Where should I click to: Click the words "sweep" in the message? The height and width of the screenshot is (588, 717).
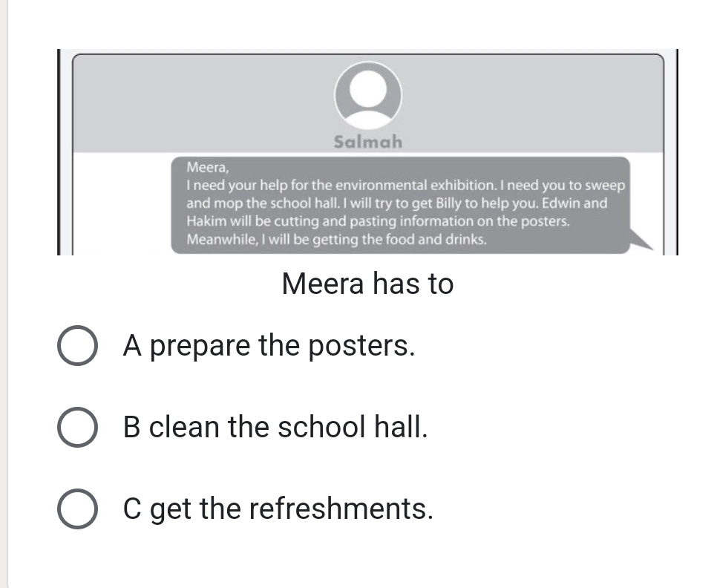coord(606,185)
